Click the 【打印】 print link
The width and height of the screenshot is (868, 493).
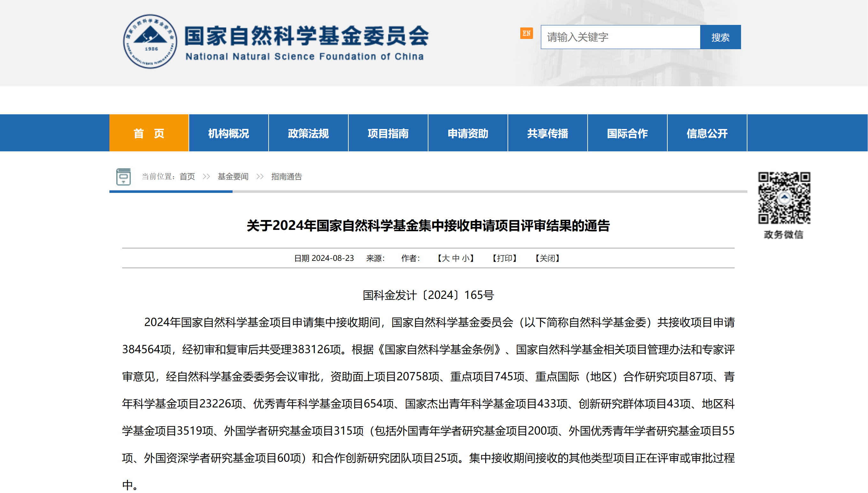(504, 258)
